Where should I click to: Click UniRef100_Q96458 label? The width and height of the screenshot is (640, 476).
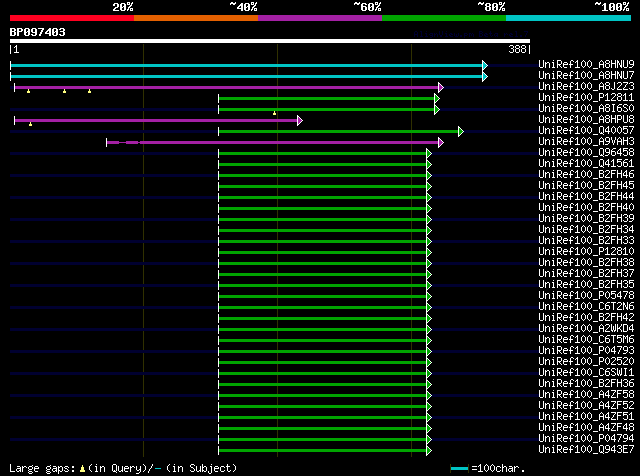pos(586,152)
